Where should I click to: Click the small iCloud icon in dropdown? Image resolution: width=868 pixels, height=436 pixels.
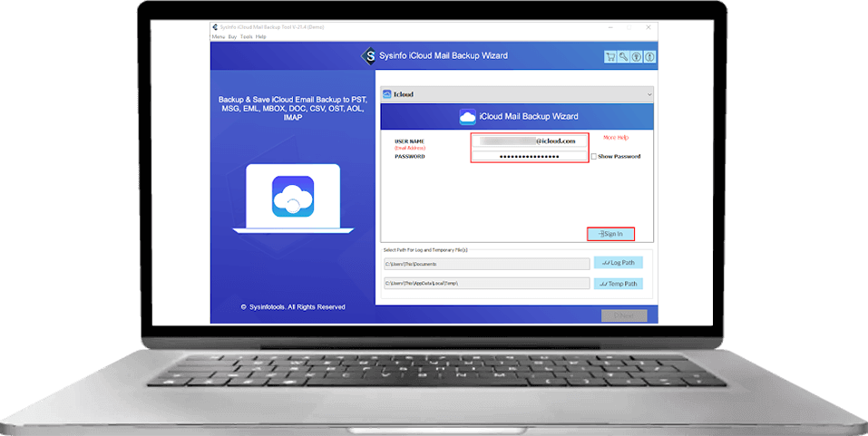[x=387, y=94]
